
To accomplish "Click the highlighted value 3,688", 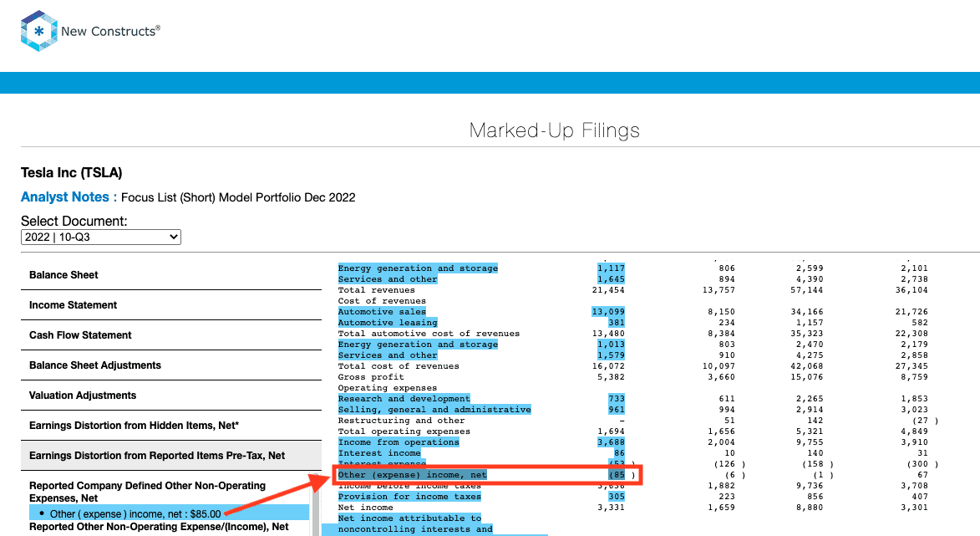I will pos(611,442).
